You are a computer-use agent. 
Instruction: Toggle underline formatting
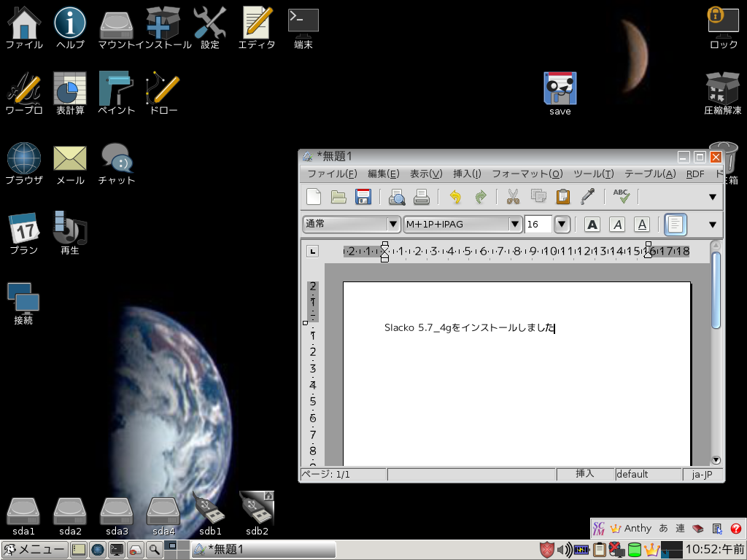click(x=642, y=225)
